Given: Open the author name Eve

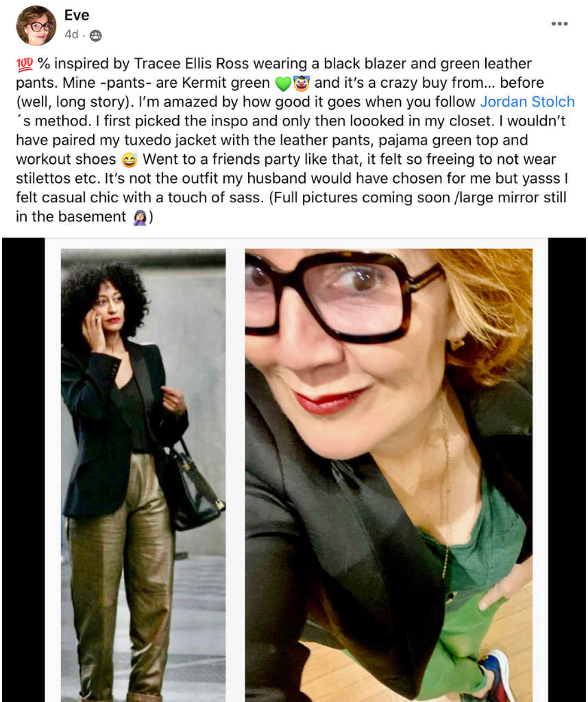Looking at the screenshot, I should [77, 15].
